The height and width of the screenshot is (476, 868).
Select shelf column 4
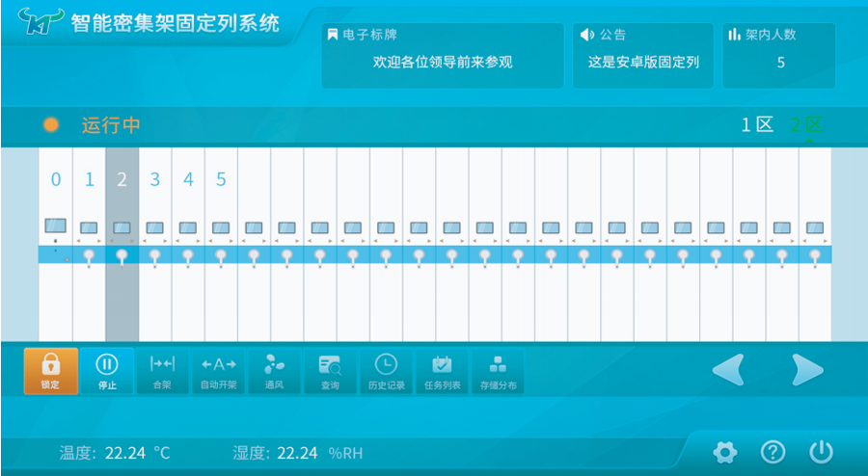(188, 244)
